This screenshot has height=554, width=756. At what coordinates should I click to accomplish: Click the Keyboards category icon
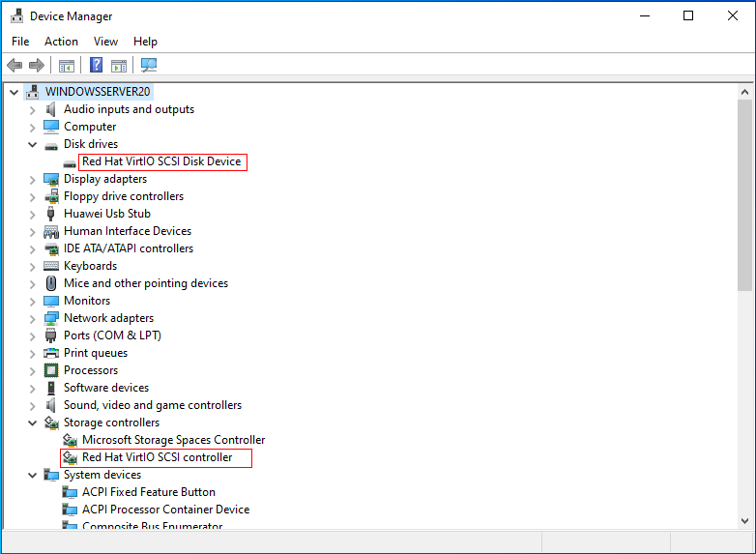pyautogui.click(x=51, y=266)
